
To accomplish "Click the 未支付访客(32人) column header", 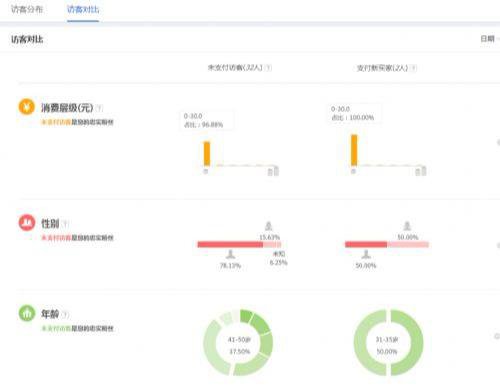I will click(235, 68).
